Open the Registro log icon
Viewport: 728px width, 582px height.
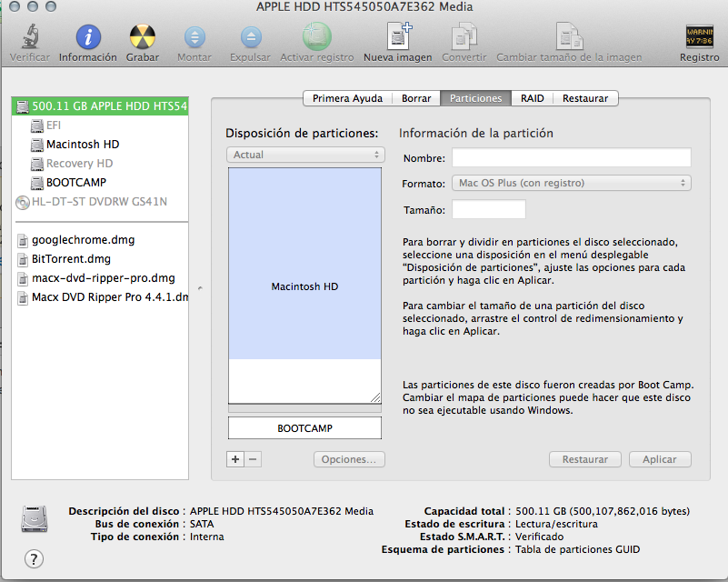[x=699, y=36]
